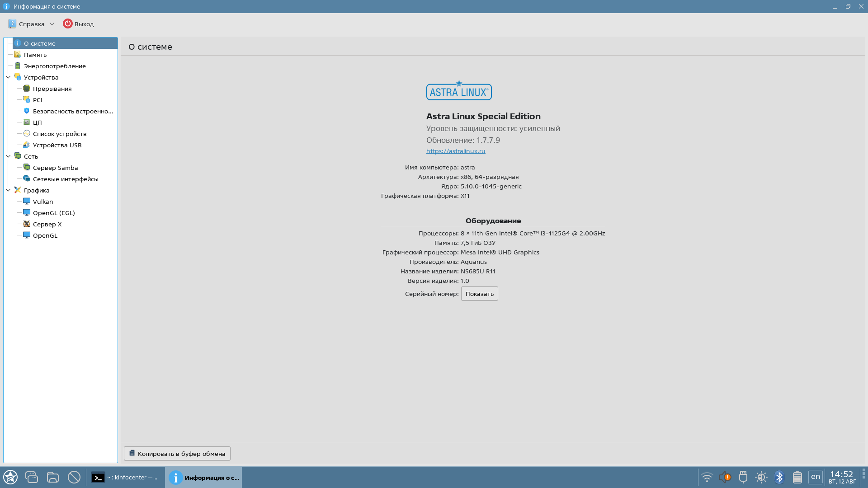Click the Vulkan tree row label
The width and height of the screenshot is (868, 488).
click(x=43, y=202)
